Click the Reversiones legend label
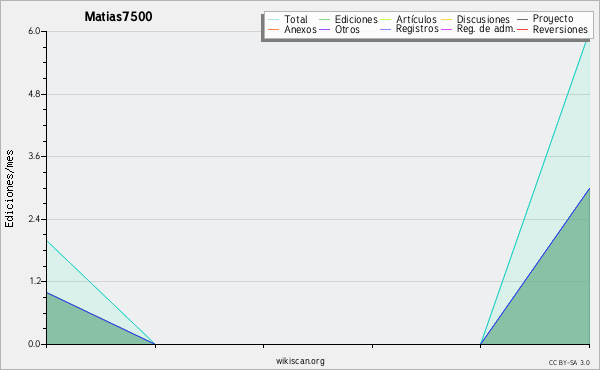The image size is (600, 370). (560, 29)
